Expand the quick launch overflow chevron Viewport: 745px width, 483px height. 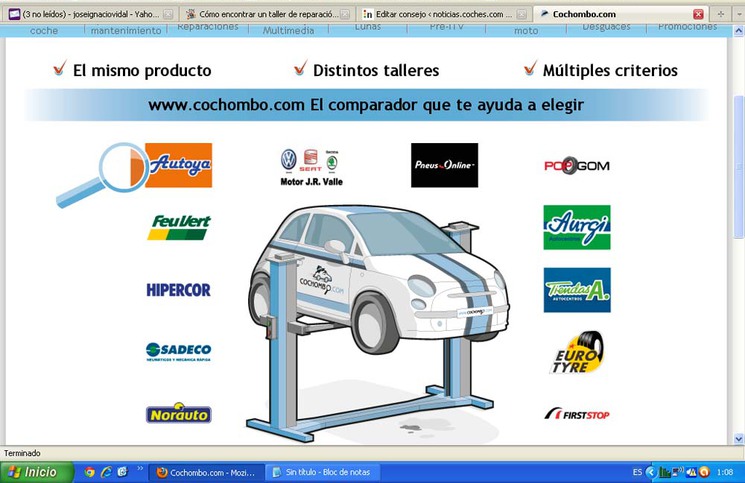(140, 469)
